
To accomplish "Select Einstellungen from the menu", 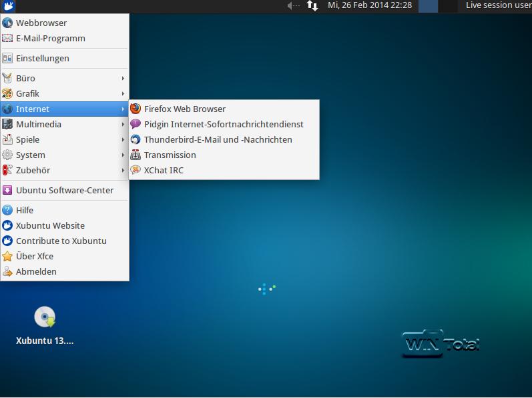I will pyautogui.click(x=42, y=58).
